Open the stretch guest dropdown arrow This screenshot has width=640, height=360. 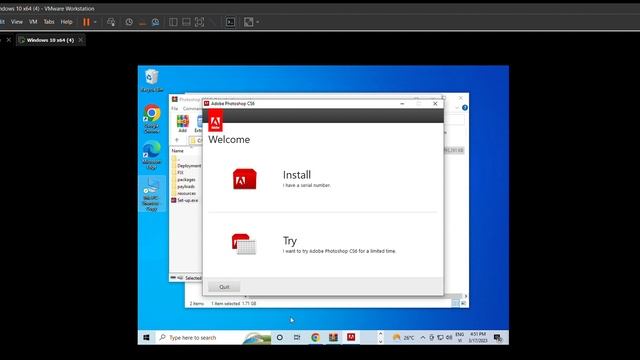pos(258,22)
